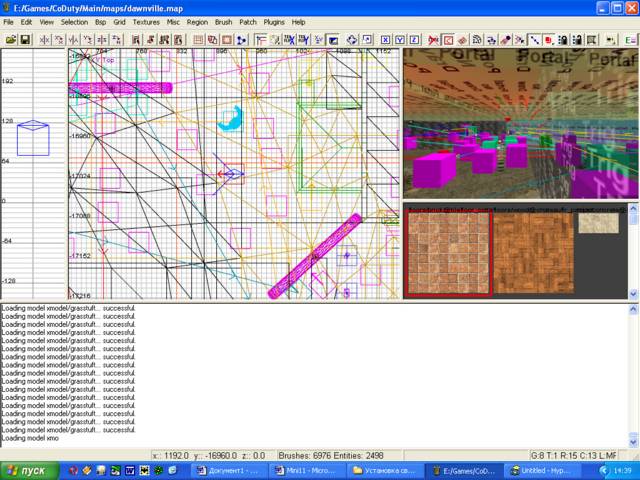Image resolution: width=640 pixels, height=480 pixels.
Task: Select the Z axis view button
Action: coord(414,40)
